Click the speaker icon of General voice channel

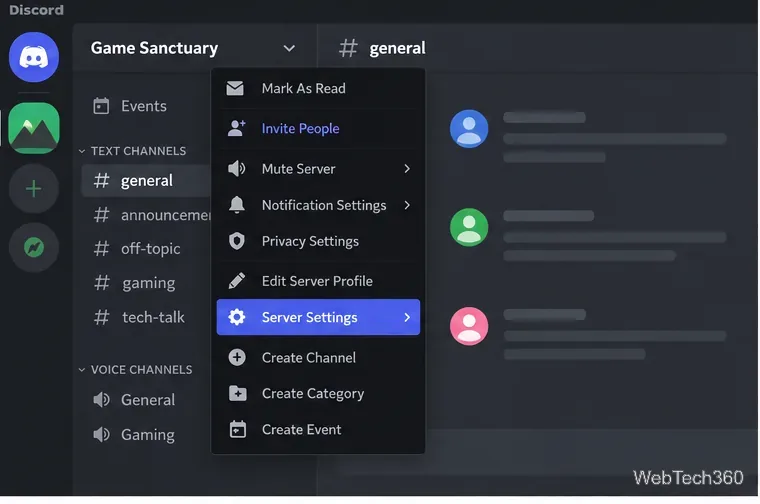(x=101, y=400)
